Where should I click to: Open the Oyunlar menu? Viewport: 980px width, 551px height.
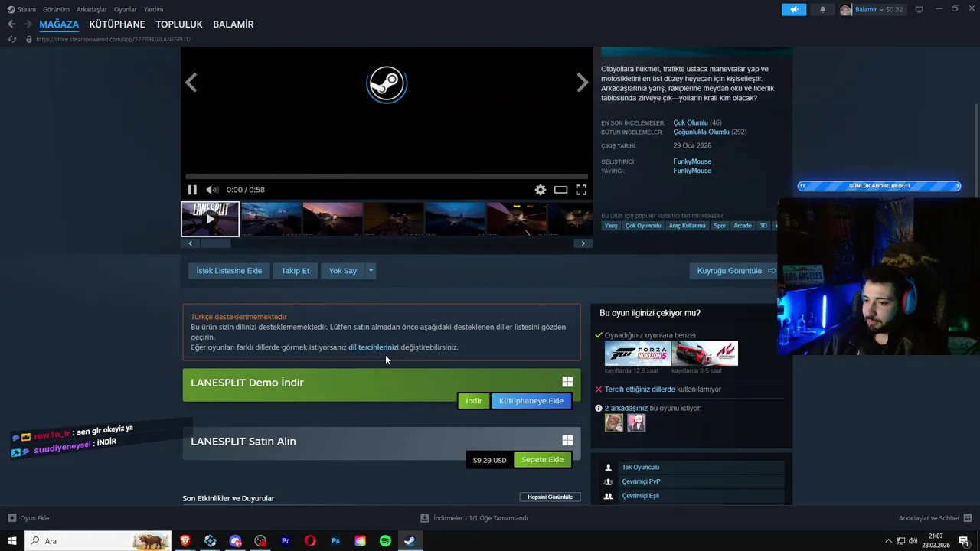pyautogui.click(x=126, y=9)
